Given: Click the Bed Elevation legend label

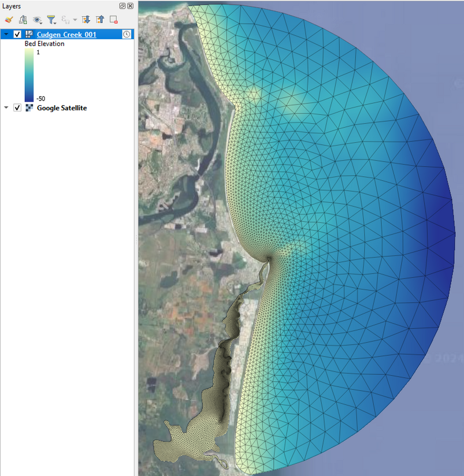Looking at the screenshot, I should (x=44, y=44).
